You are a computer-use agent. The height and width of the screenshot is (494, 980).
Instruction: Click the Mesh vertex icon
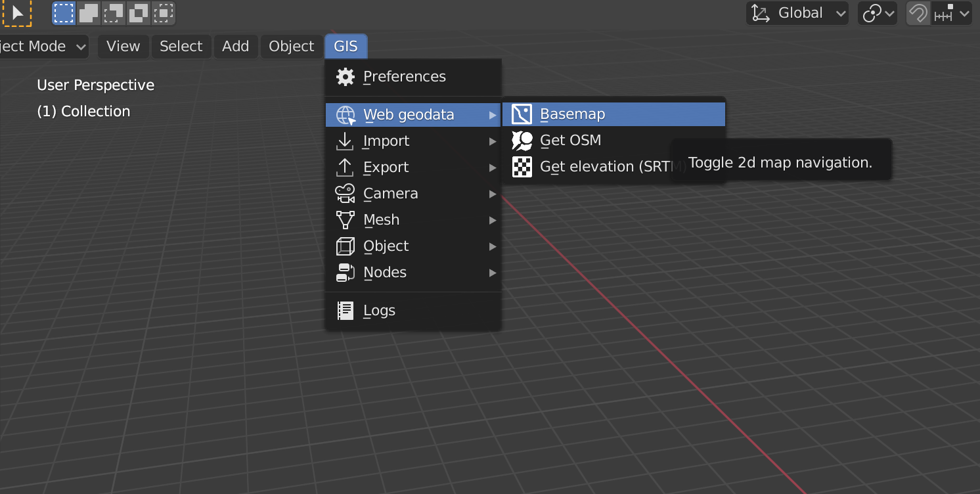pyautogui.click(x=345, y=220)
